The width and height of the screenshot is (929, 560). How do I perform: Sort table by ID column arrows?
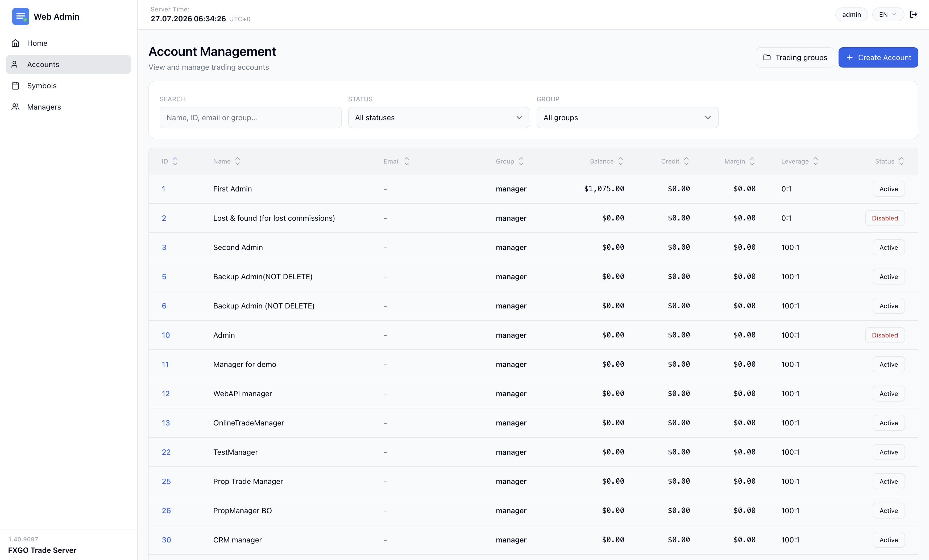click(x=175, y=161)
